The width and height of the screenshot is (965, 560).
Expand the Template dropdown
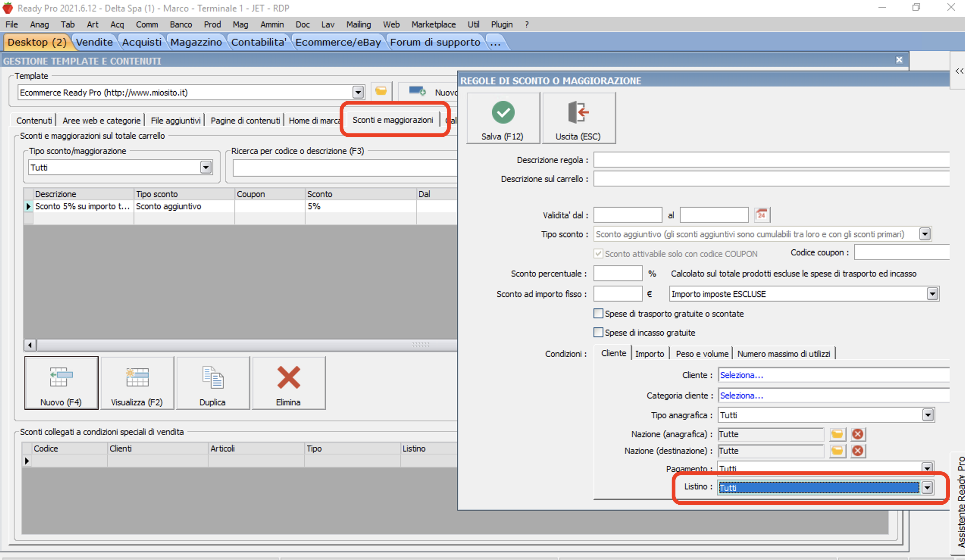coord(358,92)
